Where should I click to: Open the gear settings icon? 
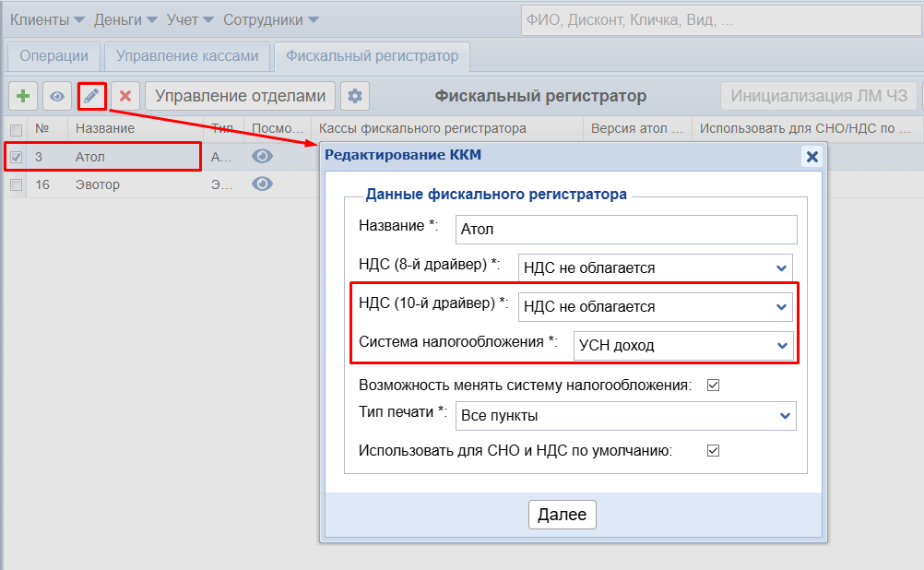point(355,96)
